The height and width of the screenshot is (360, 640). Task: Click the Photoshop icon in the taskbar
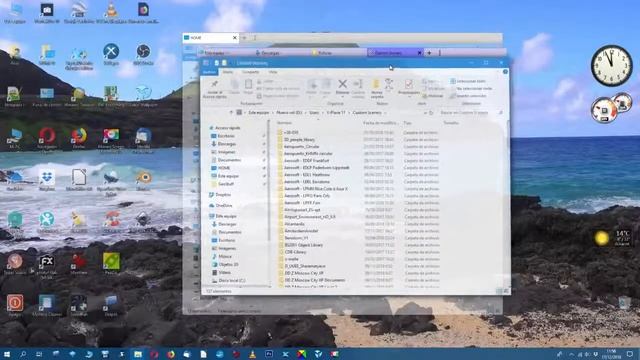[269, 354]
